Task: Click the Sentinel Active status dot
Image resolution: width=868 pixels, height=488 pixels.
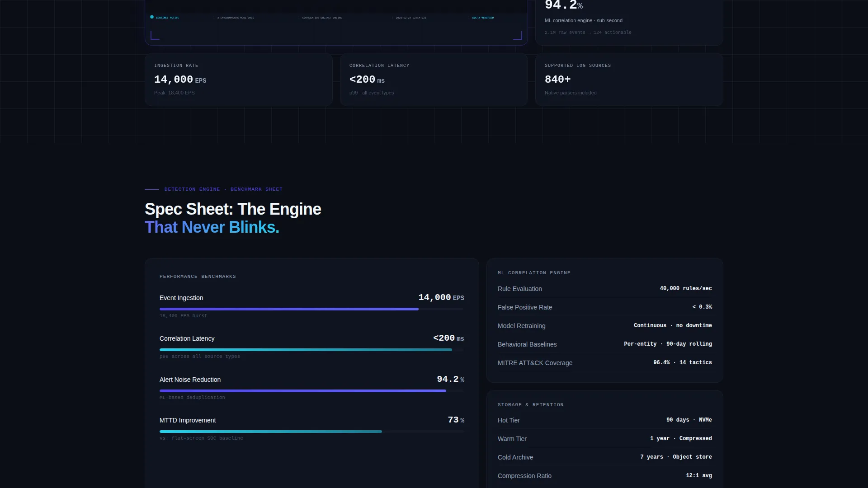Action: [x=152, y=17]
